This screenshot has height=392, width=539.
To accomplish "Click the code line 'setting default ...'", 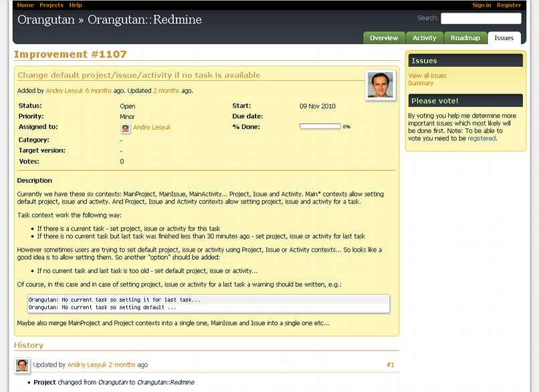I will click(x=102, y=308).
